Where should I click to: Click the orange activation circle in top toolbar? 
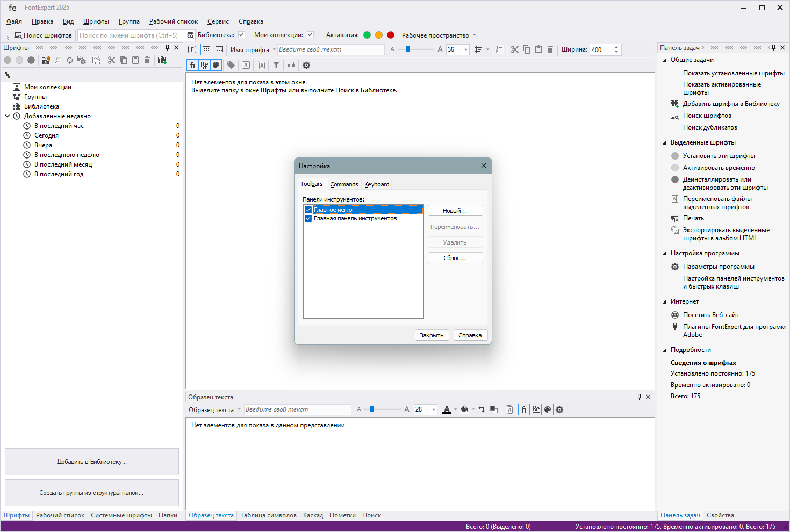(x=379, y=35)
